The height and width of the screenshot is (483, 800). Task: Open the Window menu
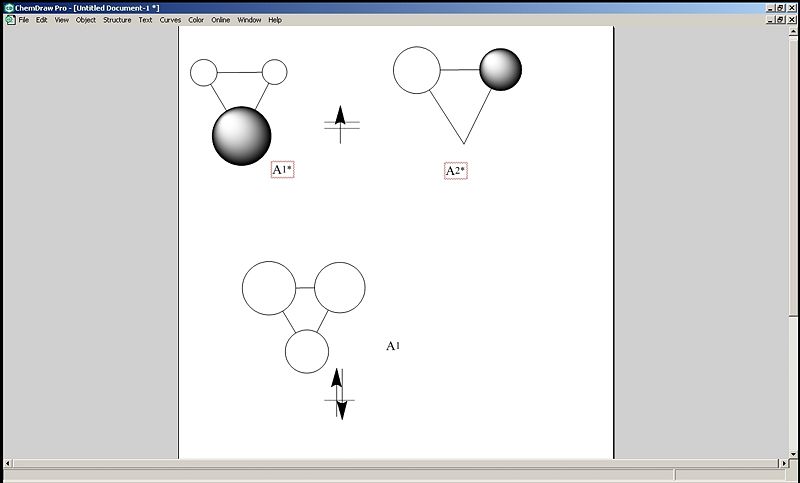point(249,20)
